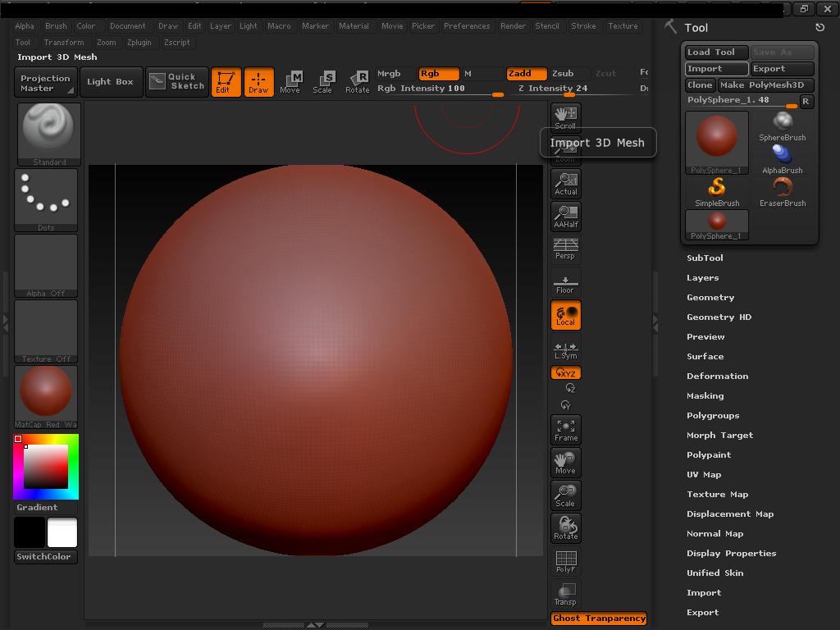
Task: Open the Brush menu
Action: [57, 25]
